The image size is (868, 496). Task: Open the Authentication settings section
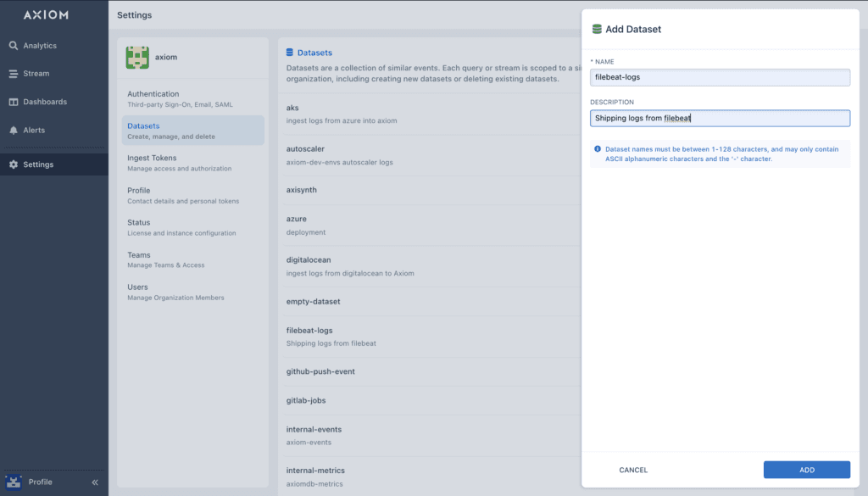point(192,98)
